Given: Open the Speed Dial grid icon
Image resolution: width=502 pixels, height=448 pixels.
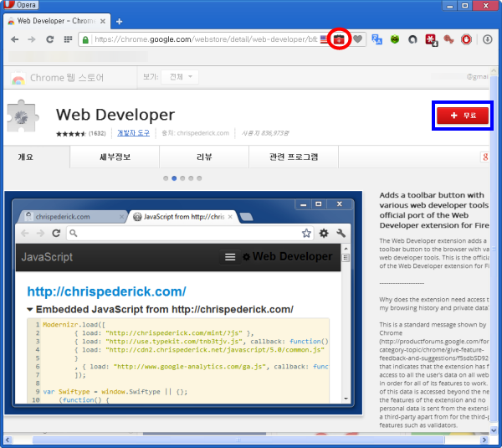Looking at the screenshot, I should [x=68, y=39].
